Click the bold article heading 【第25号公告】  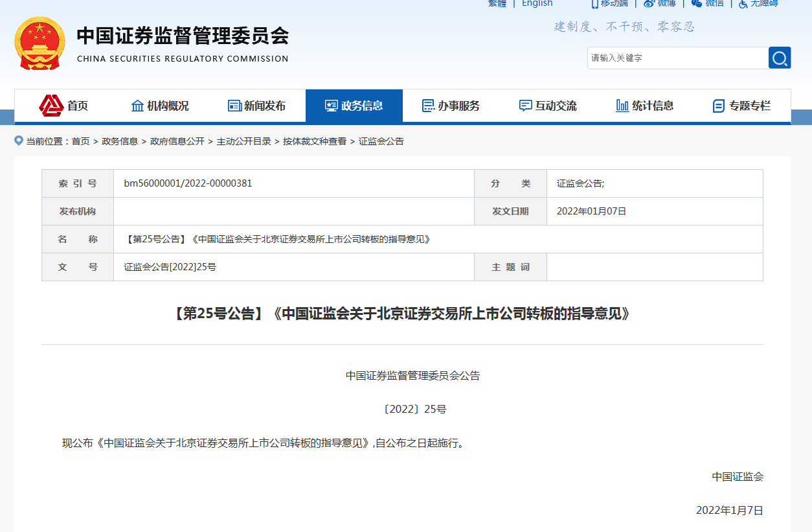[x=402, y=314]
